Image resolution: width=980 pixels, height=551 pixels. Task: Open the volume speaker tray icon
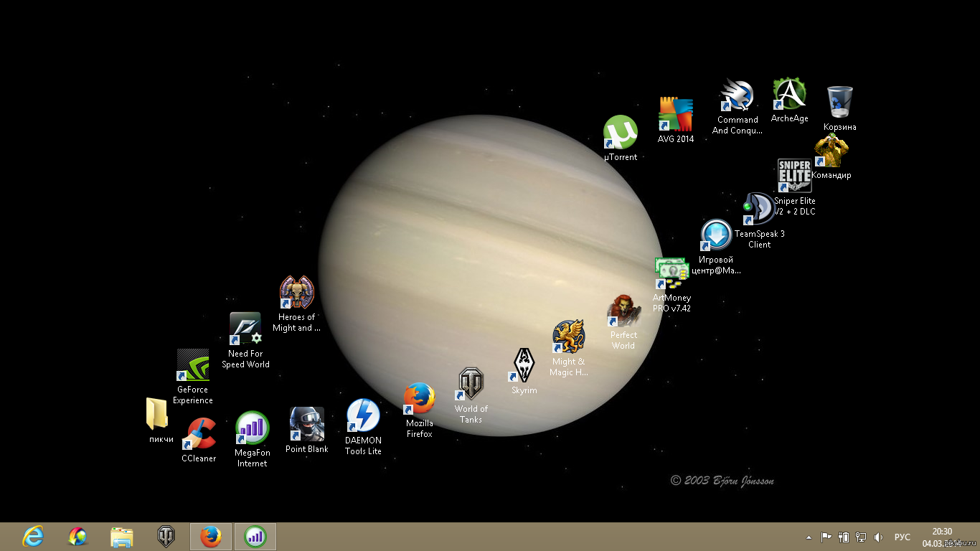(x=880, y=537)
